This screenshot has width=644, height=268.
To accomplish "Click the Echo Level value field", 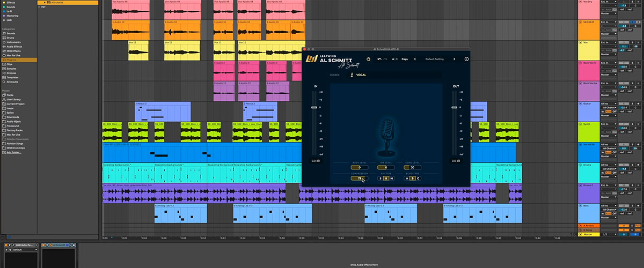I will tap(412, 168).
